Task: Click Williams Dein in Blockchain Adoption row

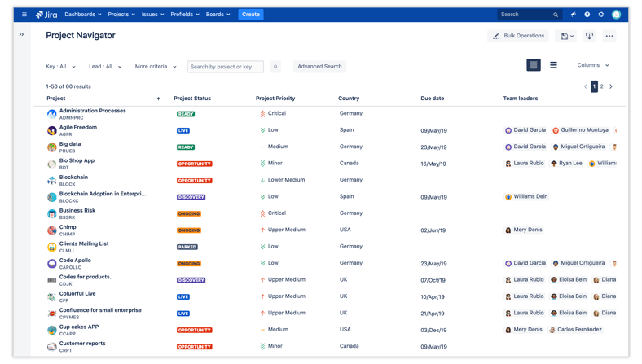Action: click(526, 196)
